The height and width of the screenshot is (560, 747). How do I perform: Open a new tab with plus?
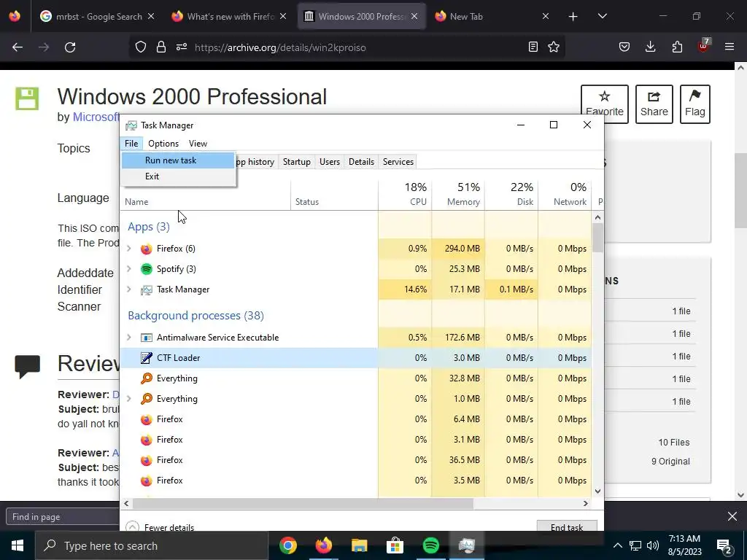pos(573,17)
